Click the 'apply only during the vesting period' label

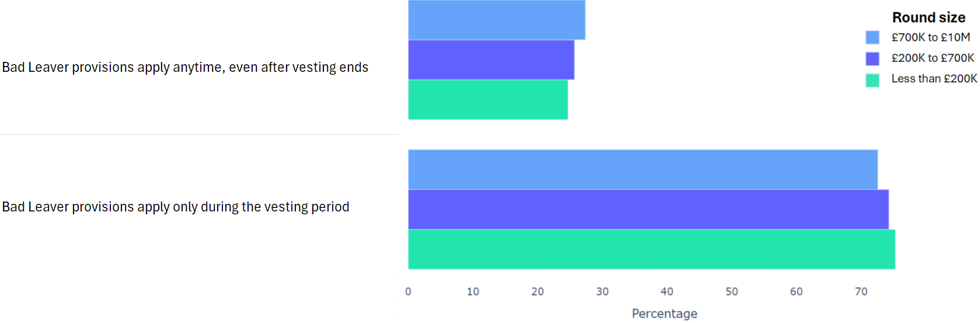[x=176, y=207]
